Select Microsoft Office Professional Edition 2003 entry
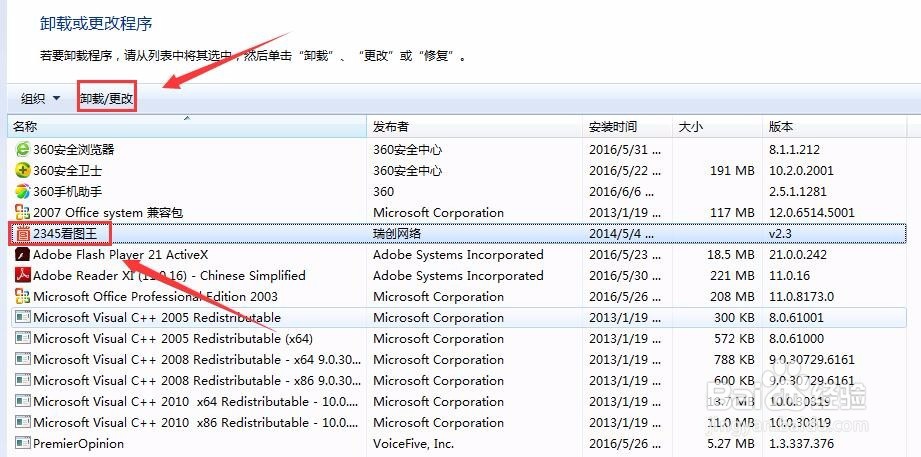 (156, 297)
